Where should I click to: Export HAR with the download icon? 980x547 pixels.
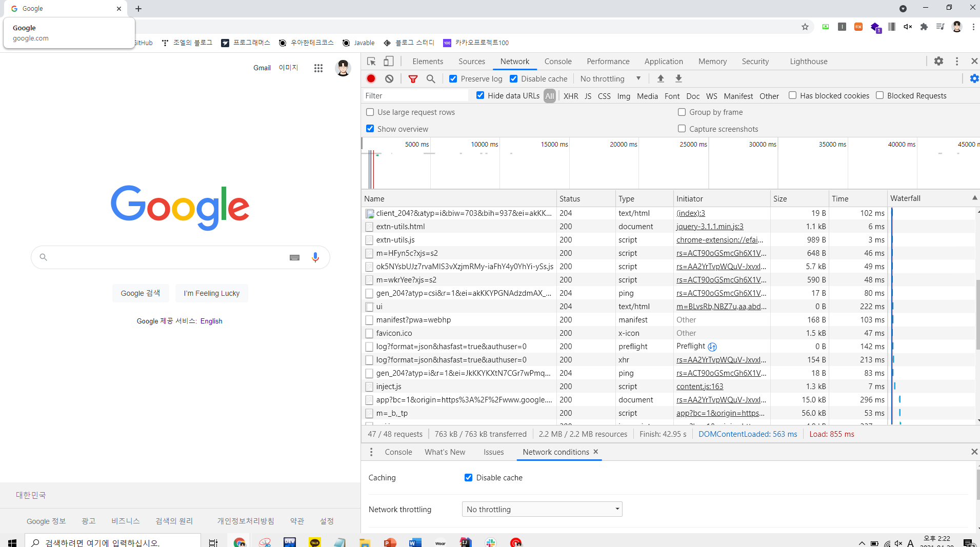click(678, 78)
